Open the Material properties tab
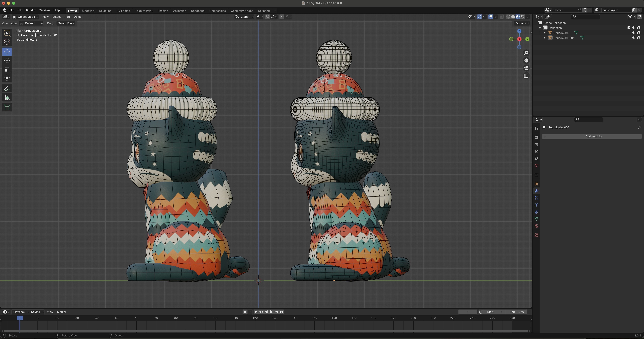 point(536,226)
